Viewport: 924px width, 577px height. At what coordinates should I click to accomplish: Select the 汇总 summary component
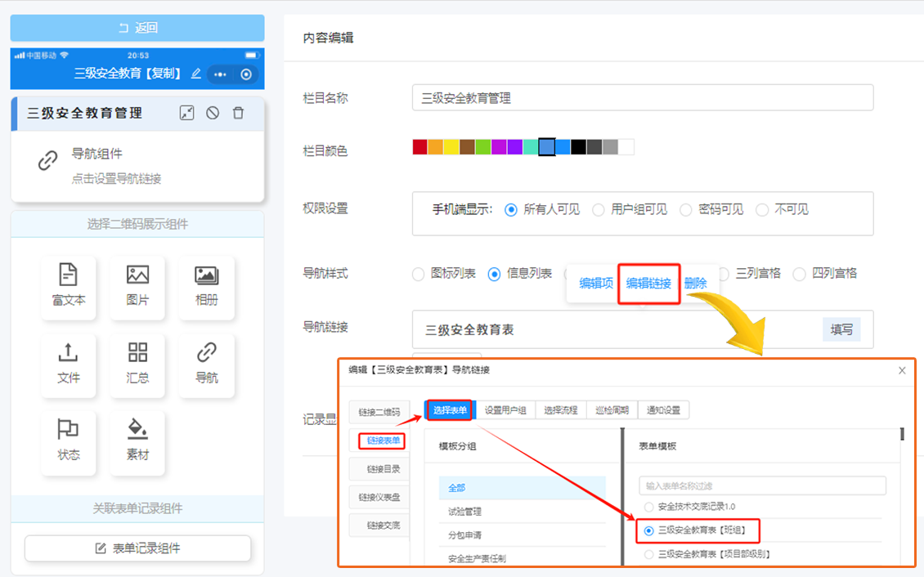(137, 364)
